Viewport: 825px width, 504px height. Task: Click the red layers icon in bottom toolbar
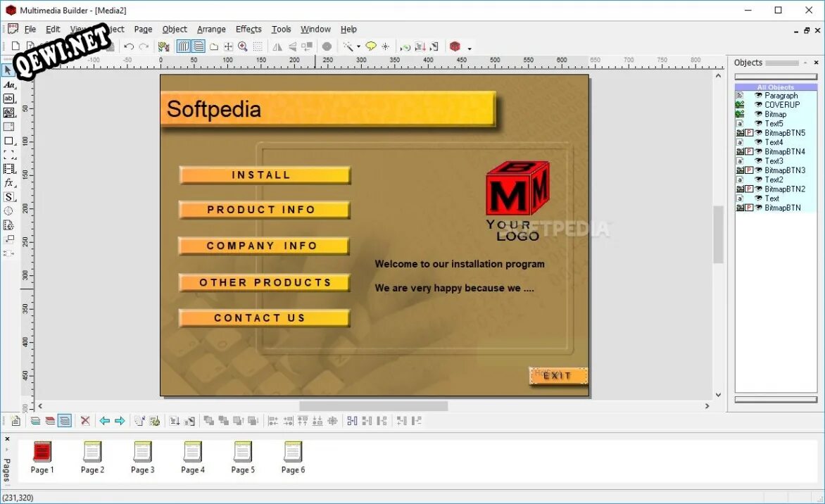click(x=50, y=421)
